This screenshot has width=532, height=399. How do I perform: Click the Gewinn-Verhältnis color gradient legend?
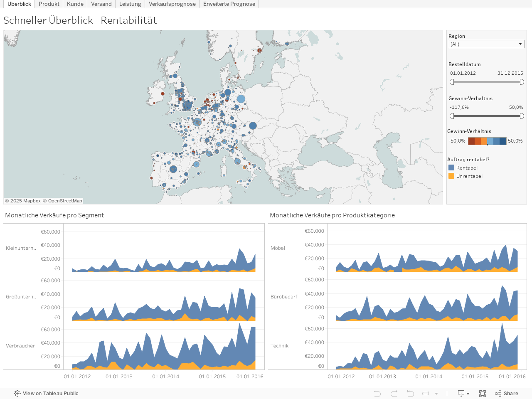point(487,141)
